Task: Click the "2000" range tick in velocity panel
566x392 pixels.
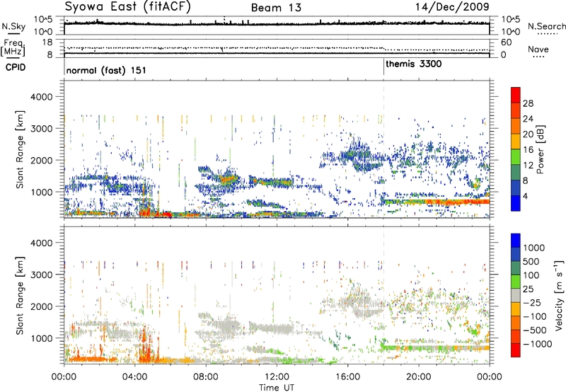Action: pos(41,306)
